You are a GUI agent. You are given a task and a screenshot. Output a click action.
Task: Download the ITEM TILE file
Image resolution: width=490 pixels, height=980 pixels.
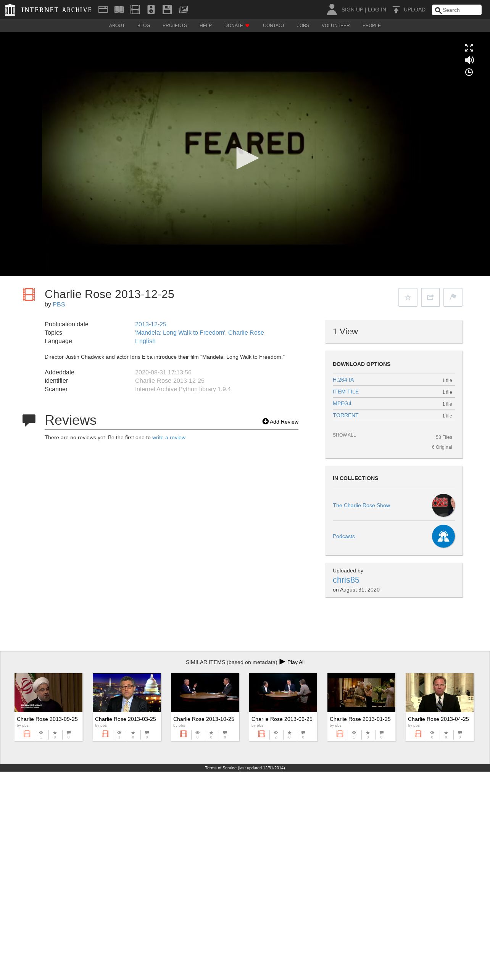[346, 392]
